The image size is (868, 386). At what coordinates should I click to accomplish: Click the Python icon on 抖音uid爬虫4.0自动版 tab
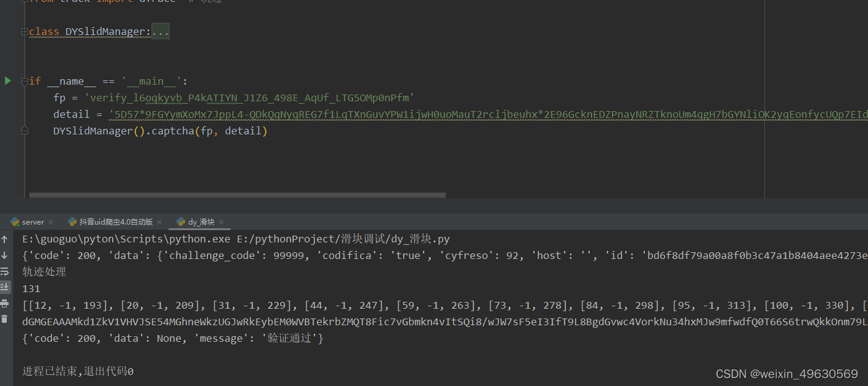(72, 222)
